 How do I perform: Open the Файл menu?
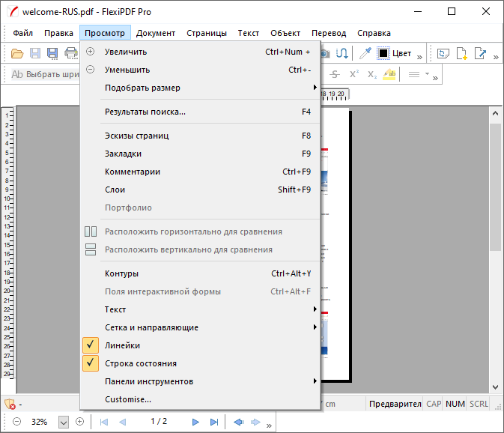pyautogui.click(x=22, y=33)
